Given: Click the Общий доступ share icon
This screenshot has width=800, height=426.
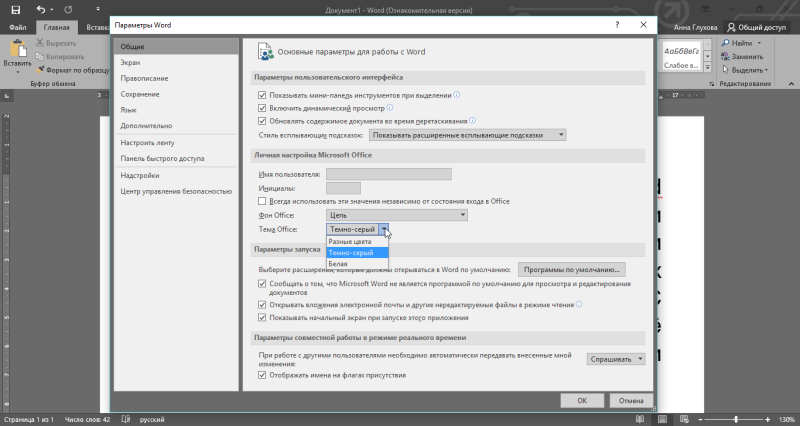Looking at the screenshot, I should (732, 27).
